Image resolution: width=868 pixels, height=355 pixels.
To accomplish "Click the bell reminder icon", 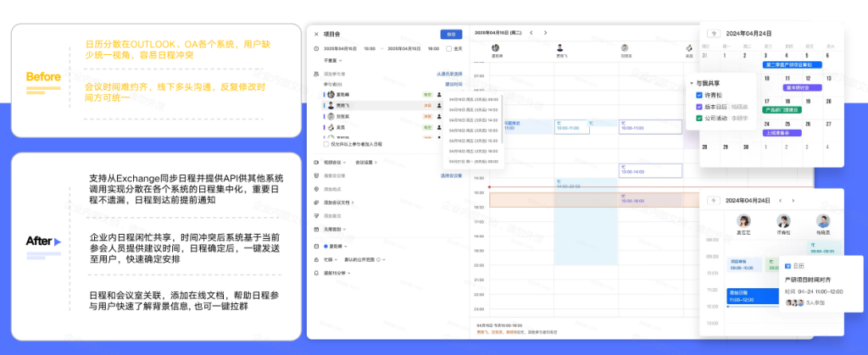I will [x=316, y=273].
